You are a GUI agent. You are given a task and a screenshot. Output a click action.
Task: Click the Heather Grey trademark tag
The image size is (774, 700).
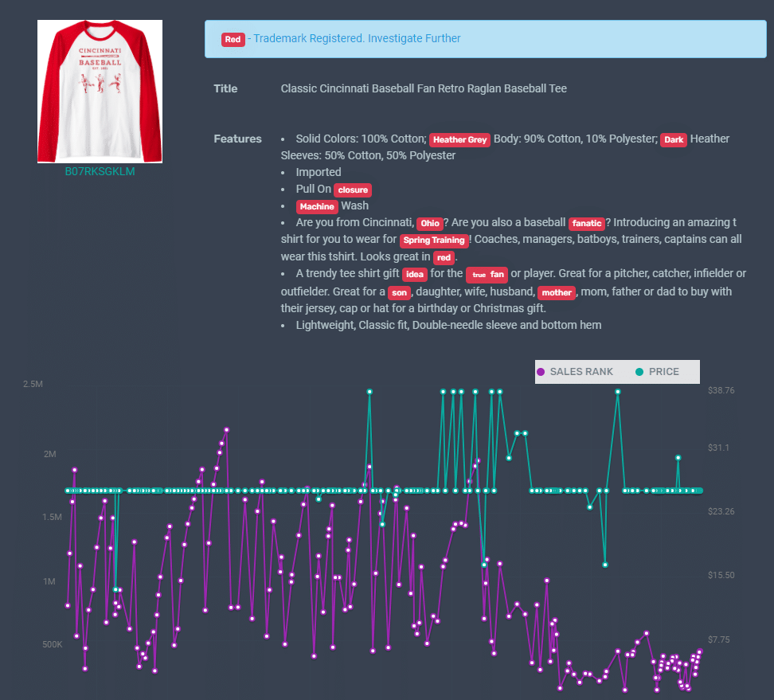(459, 139)
